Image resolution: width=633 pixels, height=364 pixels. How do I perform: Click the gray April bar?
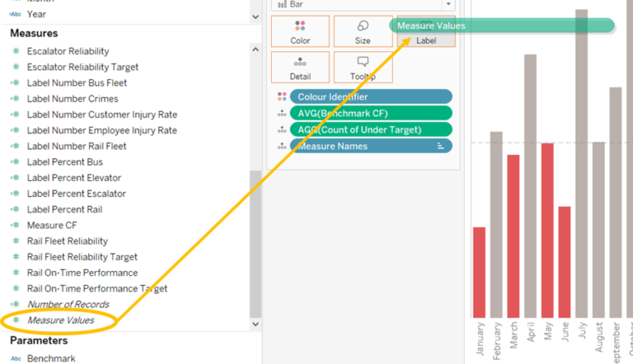click(530, 186)
